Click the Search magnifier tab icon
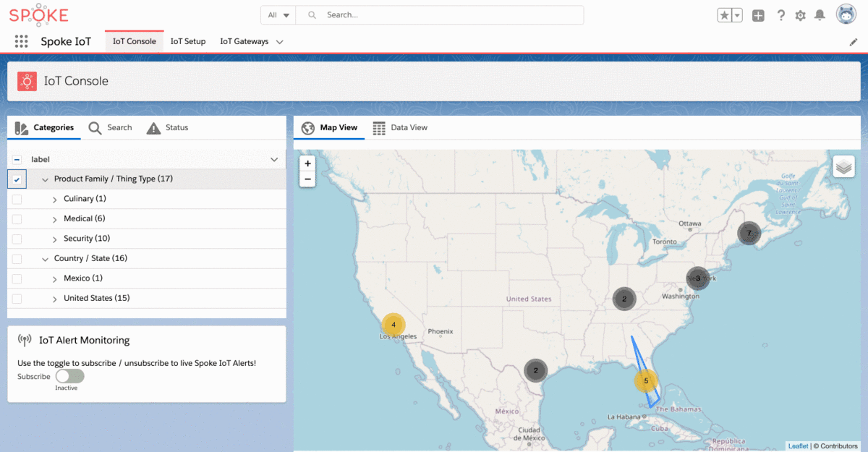Image resolution: width=868 pixels, height=452 pixels. click(x=95, y=128)
